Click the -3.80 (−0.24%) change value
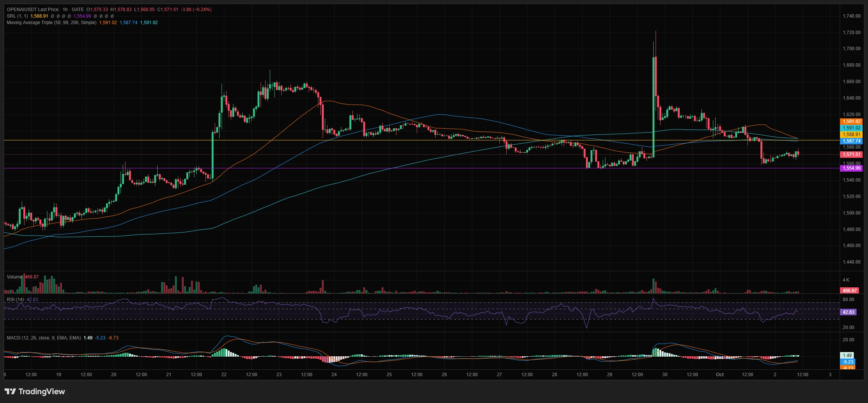 click(196, 10)
